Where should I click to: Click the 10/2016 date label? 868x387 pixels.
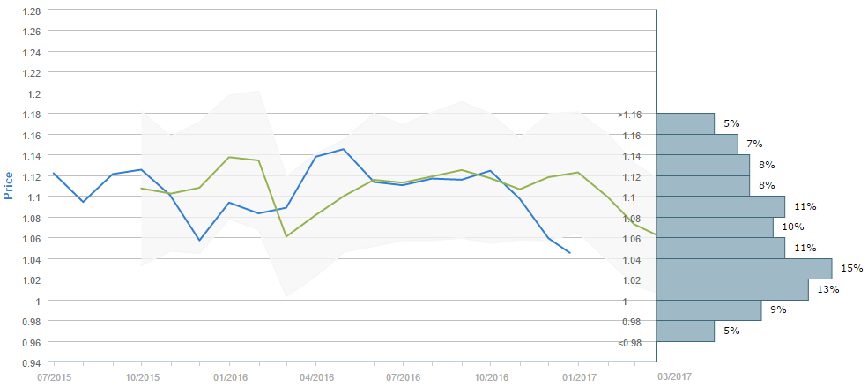pyautogui.click(x=490, y=376)
